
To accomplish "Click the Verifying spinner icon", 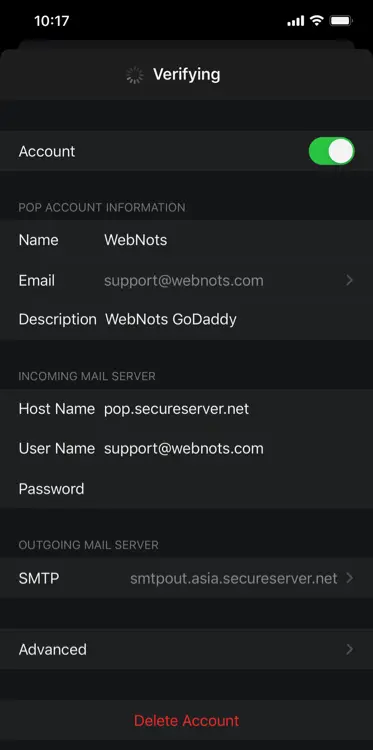I will coord(134,75).
